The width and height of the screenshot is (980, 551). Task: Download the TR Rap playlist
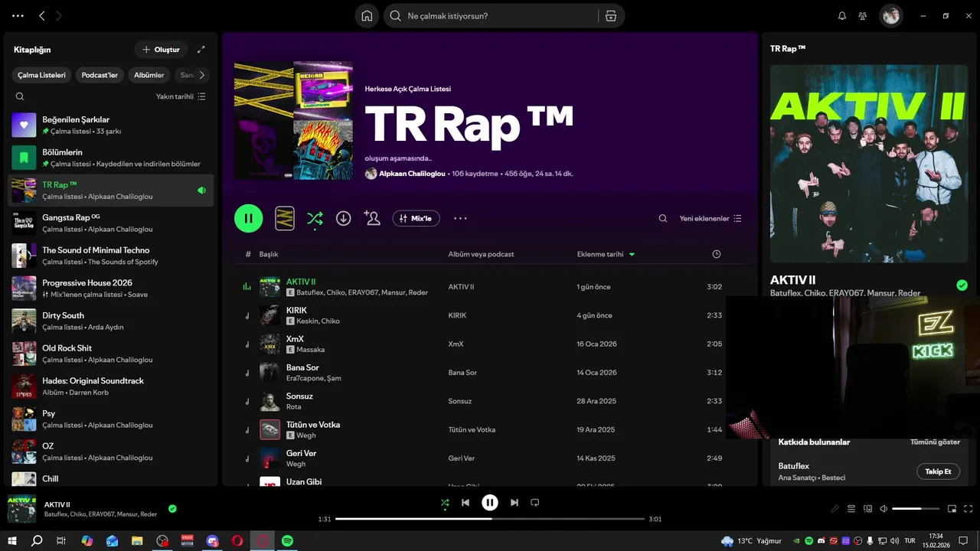tap(344, 218)
